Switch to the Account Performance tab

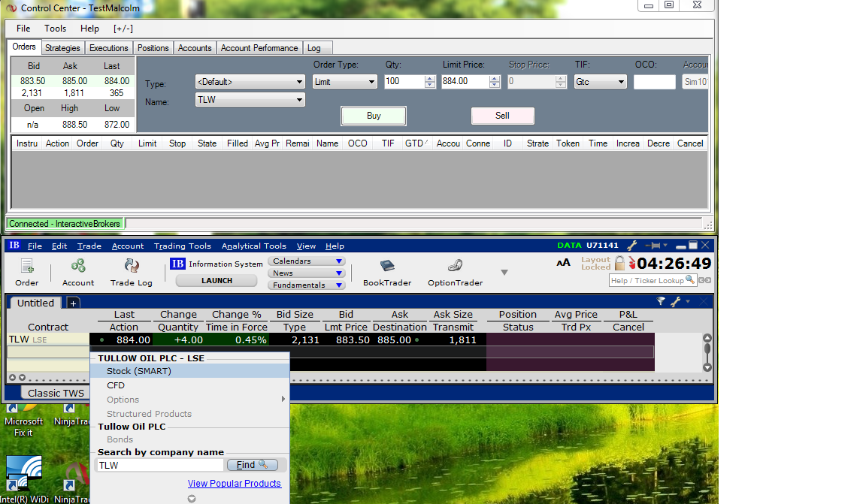[x=259, y=48]
